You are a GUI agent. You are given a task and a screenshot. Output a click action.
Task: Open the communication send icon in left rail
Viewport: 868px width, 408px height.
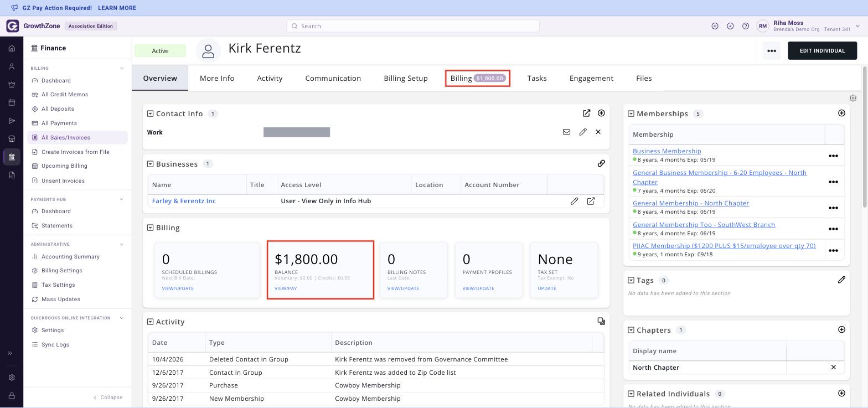(12, 121)
